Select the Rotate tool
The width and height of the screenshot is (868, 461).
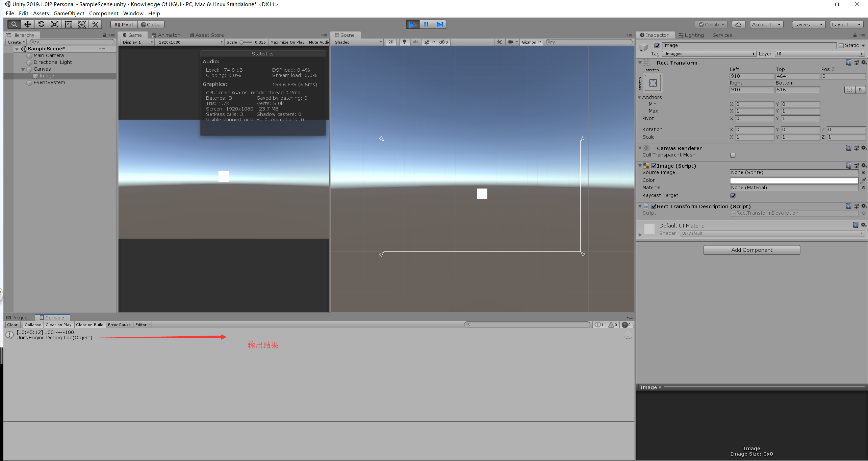click(41, 24)
